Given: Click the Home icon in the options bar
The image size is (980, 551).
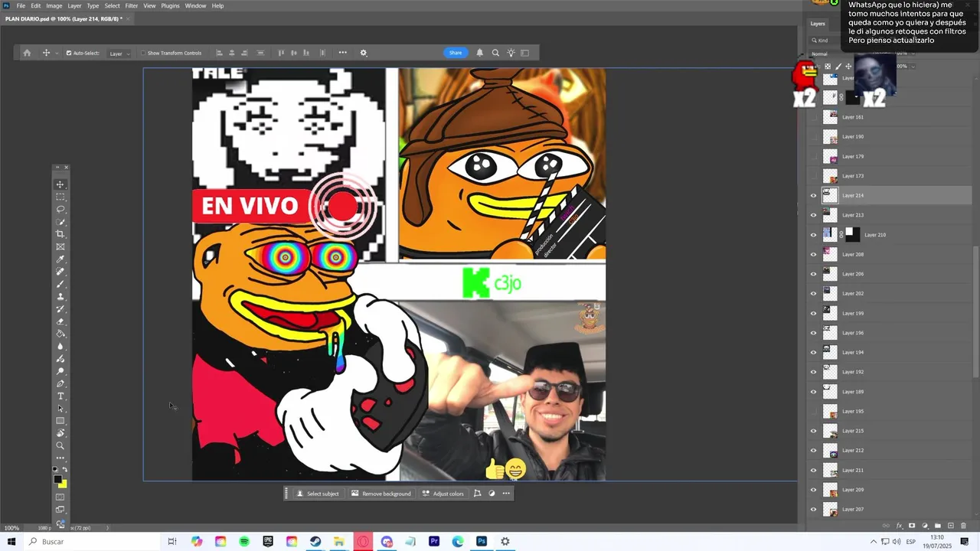Looking at the screenshot, I should click(27, 53).
